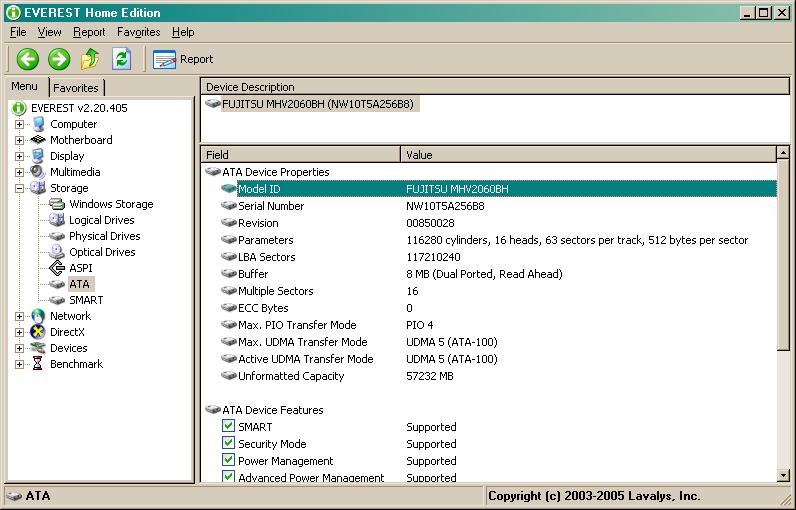Viewport: 796px width, 510px height.
Task: Click the ATA Device Features group icon
Action: click(213, 409)
